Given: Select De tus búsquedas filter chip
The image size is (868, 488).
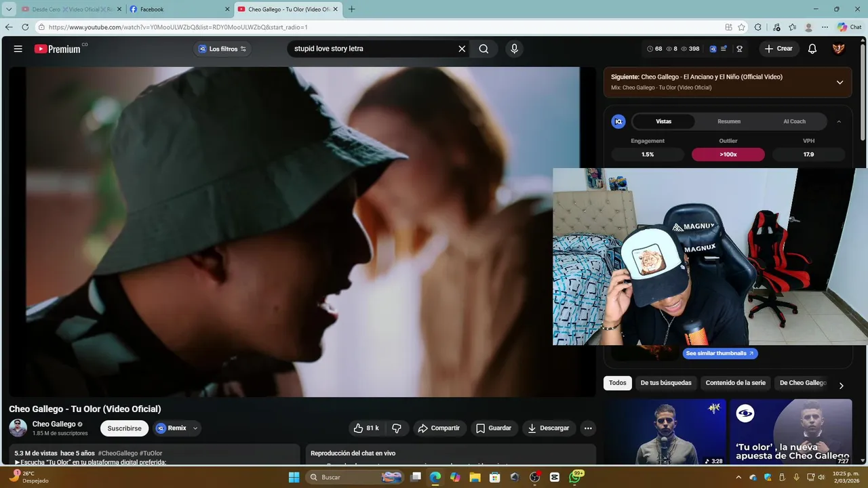Looking at the screenshot, I should tap(666, 383).
